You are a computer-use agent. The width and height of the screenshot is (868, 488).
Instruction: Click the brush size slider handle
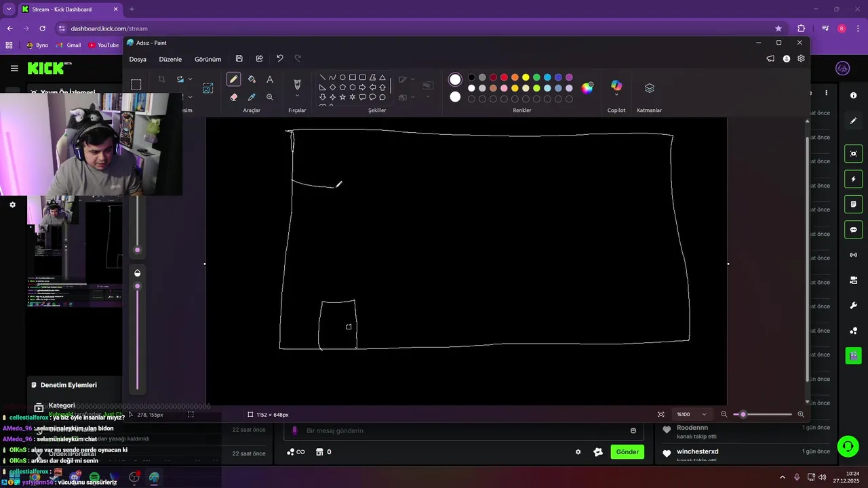(x=138, y=250)
